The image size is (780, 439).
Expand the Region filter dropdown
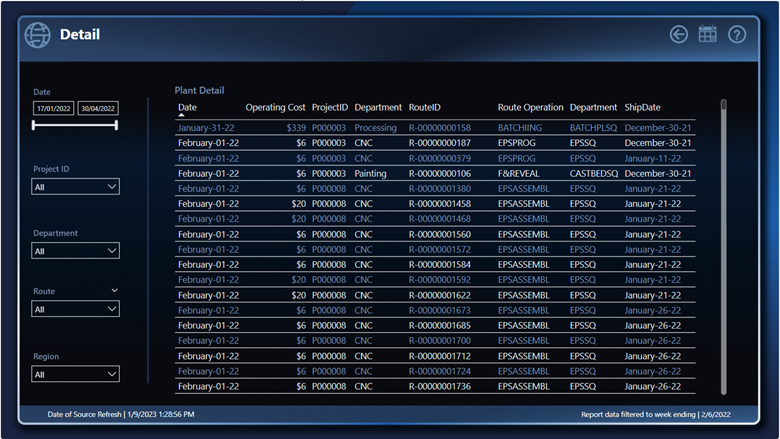[x=75, y=374]
